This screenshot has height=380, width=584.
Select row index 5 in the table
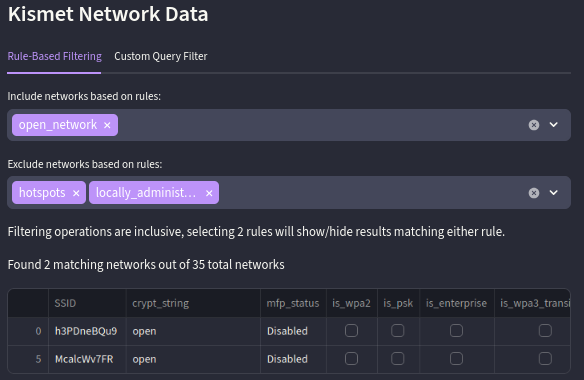[x=28, y=359]
